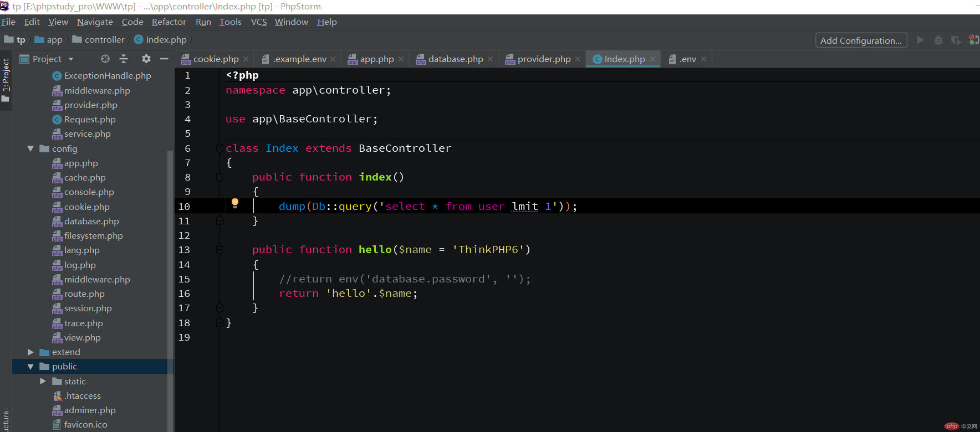Close the Index.php editor tab
This screenshot has height=432, width=980.
[x=652, y=59]
